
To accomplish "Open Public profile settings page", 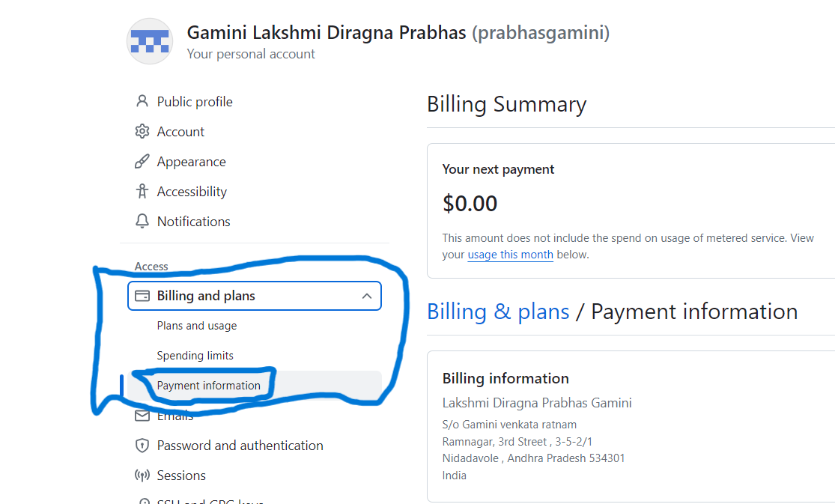I will click(x=195, y=102).
